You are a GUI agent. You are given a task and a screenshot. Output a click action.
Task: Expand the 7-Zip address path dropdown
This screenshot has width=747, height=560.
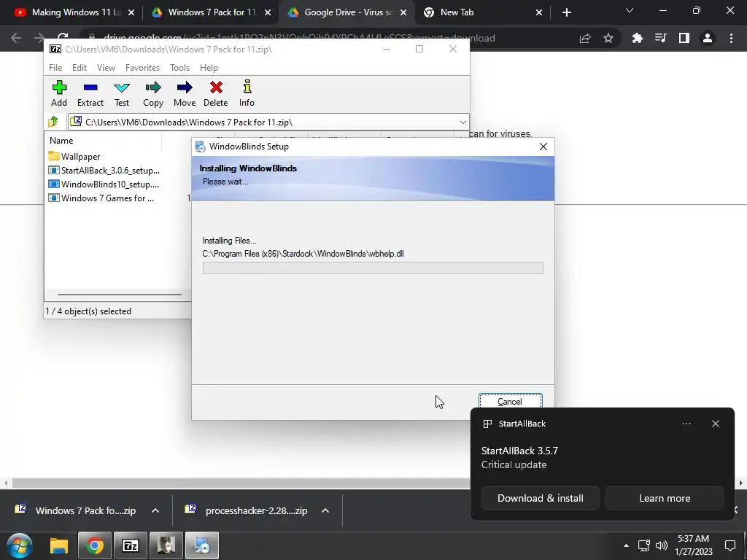click(462, 122)
